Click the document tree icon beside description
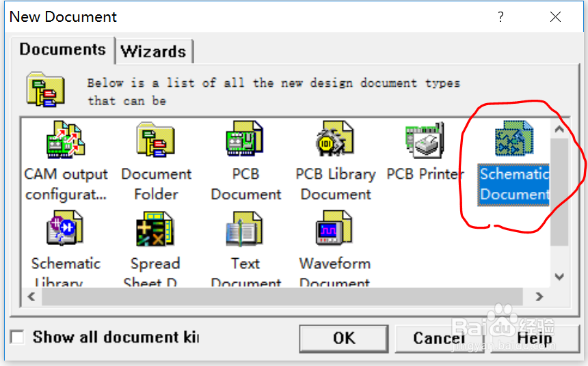 click(45, 89)
